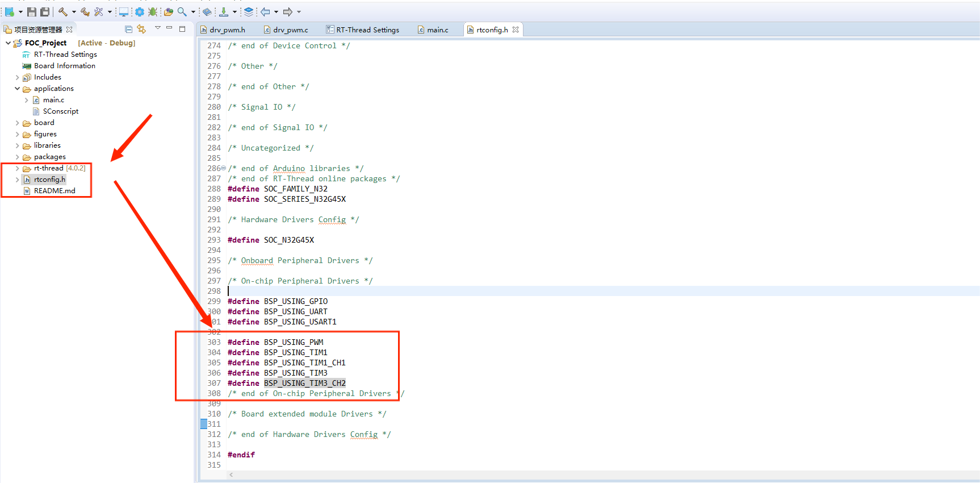Click the magnifier search icon

(x=182, y=11)
